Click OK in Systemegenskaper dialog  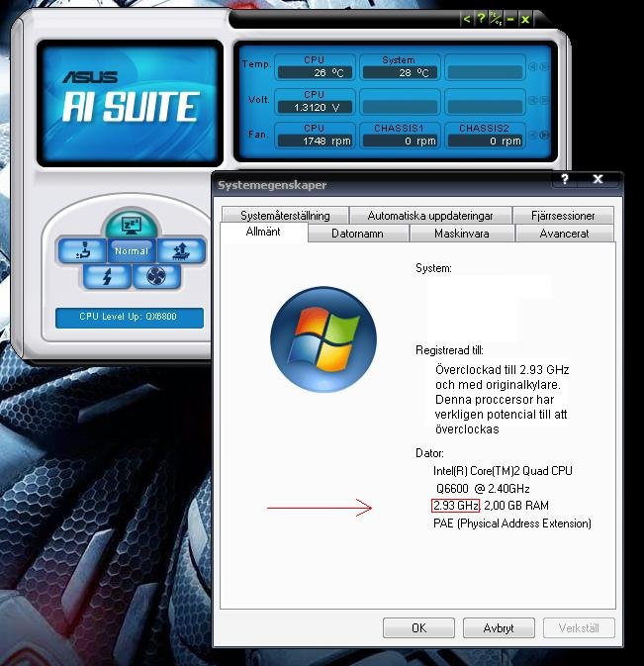click(418, 627)
